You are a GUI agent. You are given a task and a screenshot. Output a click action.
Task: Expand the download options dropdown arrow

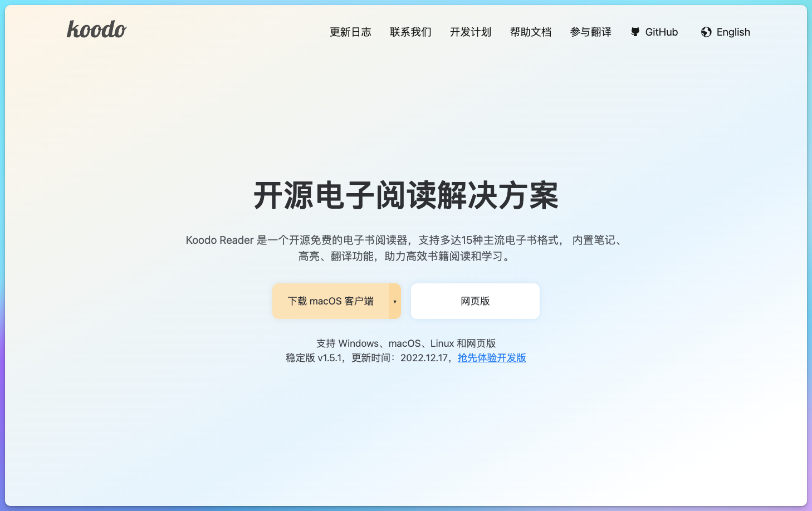[395, 301]
